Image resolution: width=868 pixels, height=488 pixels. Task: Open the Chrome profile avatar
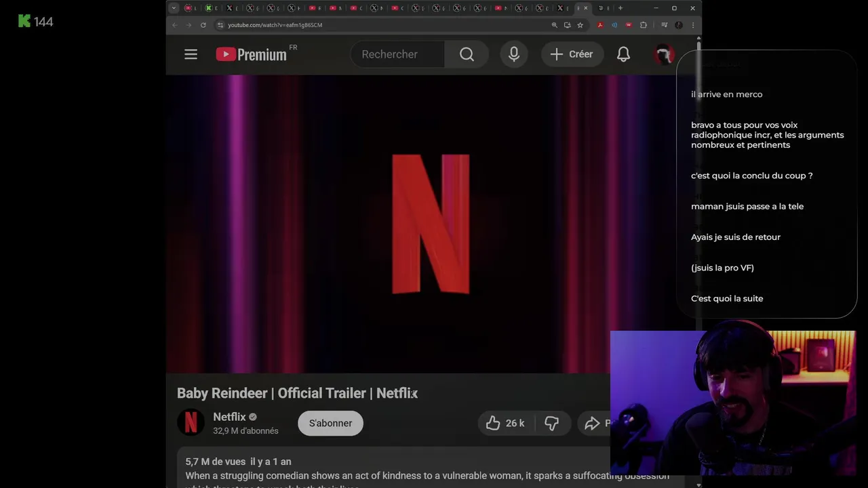coord(679,25)
